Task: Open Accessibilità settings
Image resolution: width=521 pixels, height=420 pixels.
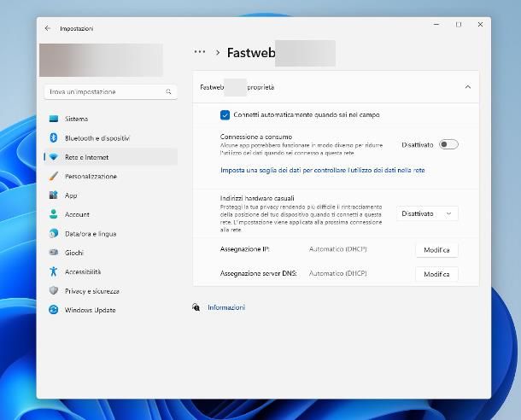Action: (111, 271)
